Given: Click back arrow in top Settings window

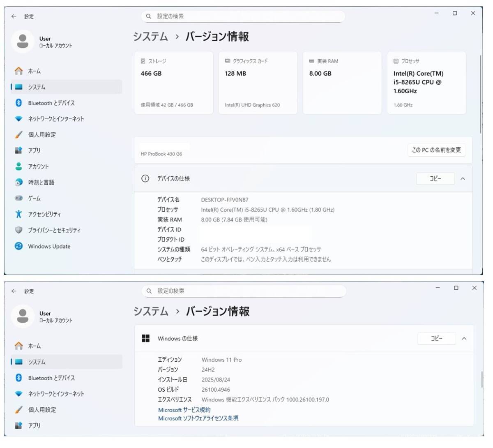Looking at the screenshot, I should pos(14,16).
